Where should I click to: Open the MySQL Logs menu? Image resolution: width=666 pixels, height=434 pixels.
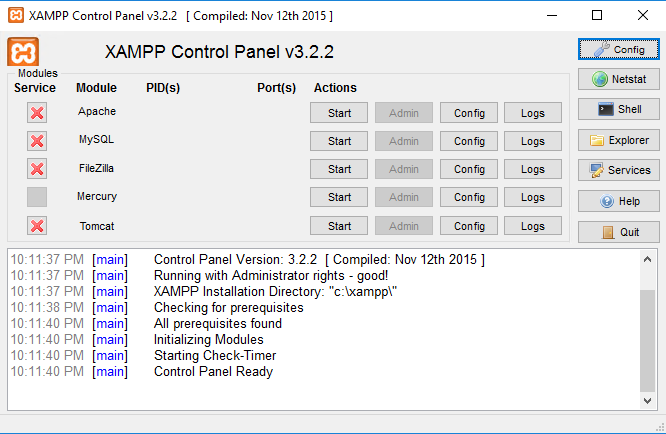(533, 141)
